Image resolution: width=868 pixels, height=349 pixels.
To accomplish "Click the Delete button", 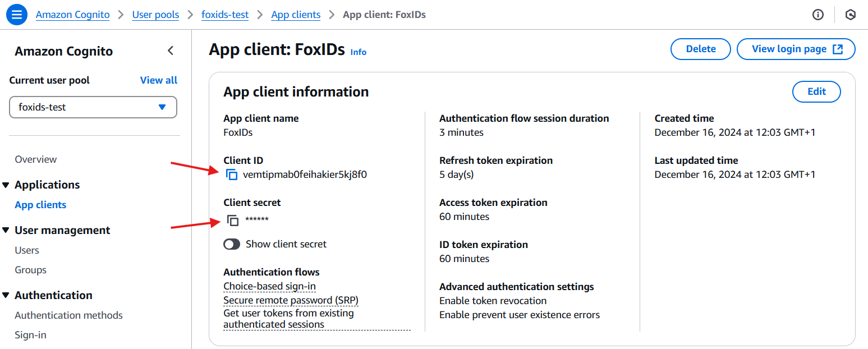I will tap(700, 49).
